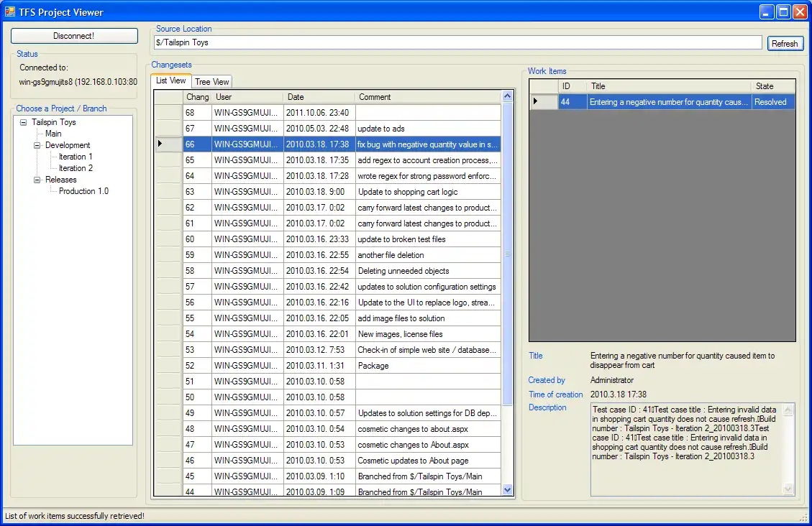Collapse the Tailspin Toys tree node
Image resolution: width=812 pixels, height=526 pixels.
[x=24, y=122]
